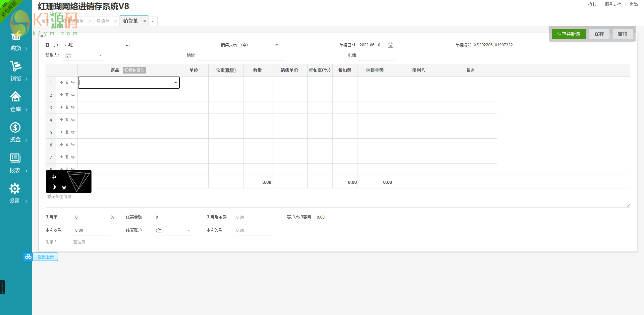Click the cart icon in row 3
This screenshot has width=644, height=315.
tap(73, 107)
